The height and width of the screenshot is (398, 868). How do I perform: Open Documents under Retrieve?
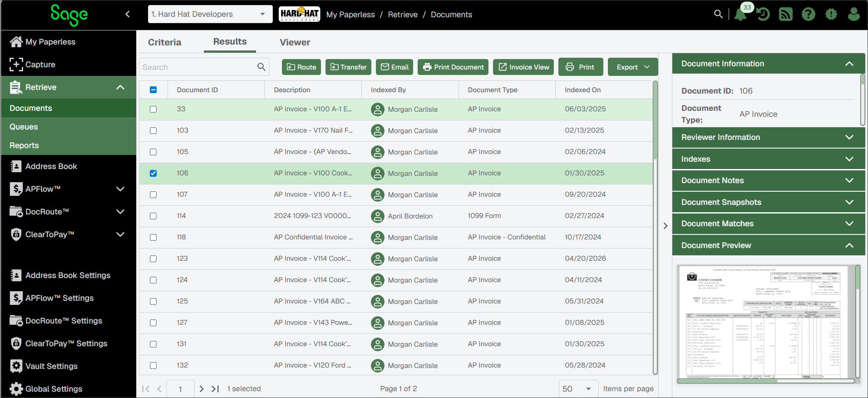click(x=68, y=108)
